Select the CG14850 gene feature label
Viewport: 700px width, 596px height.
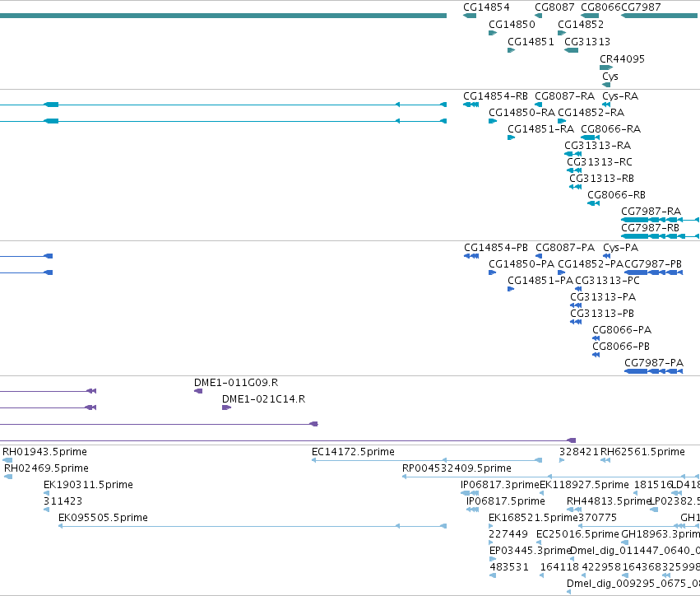[x=512, y=25]
